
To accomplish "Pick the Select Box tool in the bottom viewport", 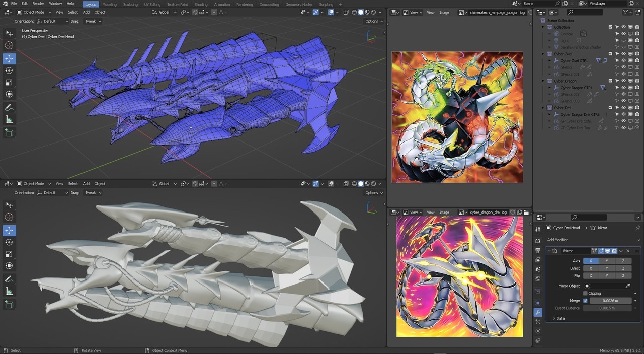I will 9,205.
